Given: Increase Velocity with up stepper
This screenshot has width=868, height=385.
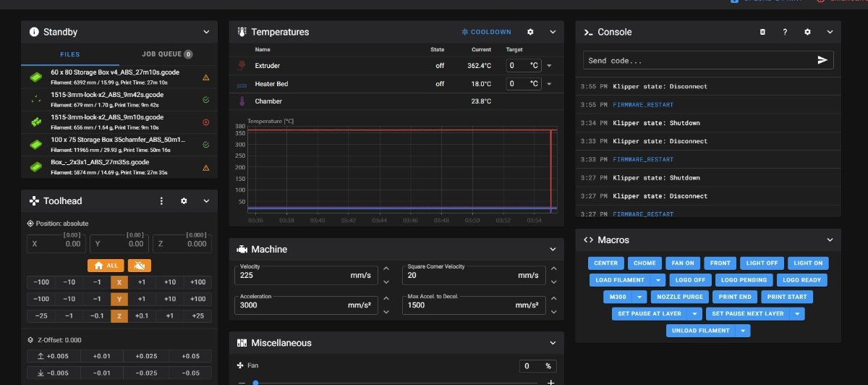Looking at the screenshot, I should coord(386,269).
